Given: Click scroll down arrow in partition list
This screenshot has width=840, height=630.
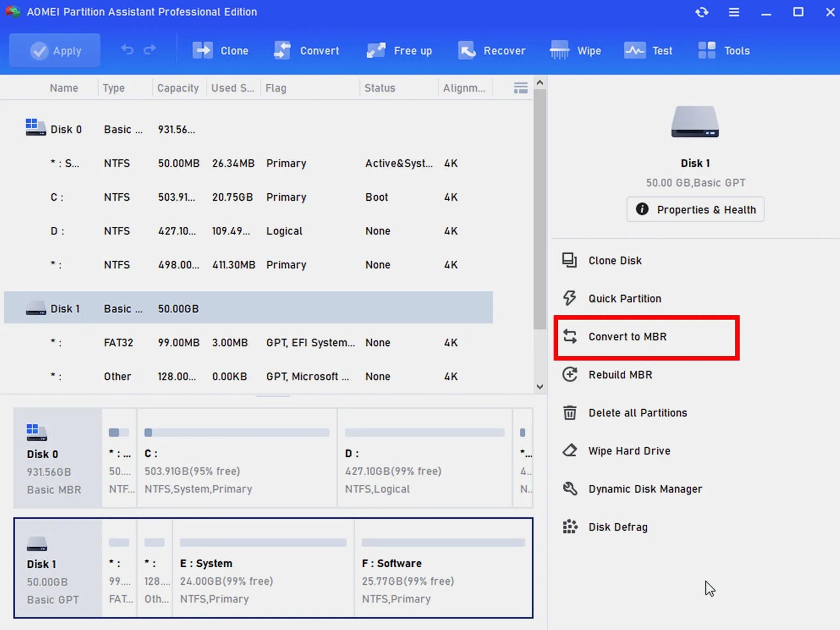Looking at the screenshot, I should click(539, 387).
